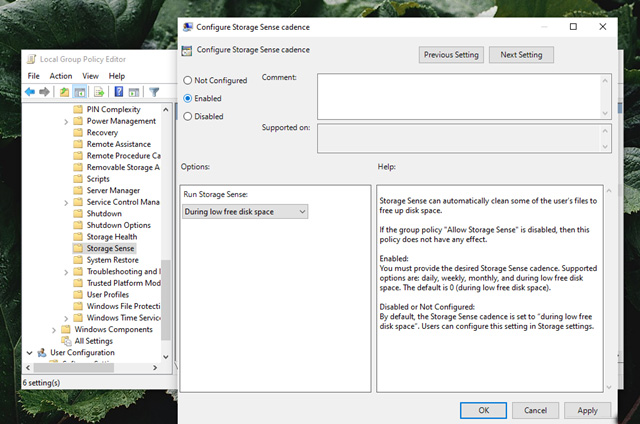640x424 pixels.
Task: Click the blue Back arrow in toolbar
Action: tap(31, 92)
